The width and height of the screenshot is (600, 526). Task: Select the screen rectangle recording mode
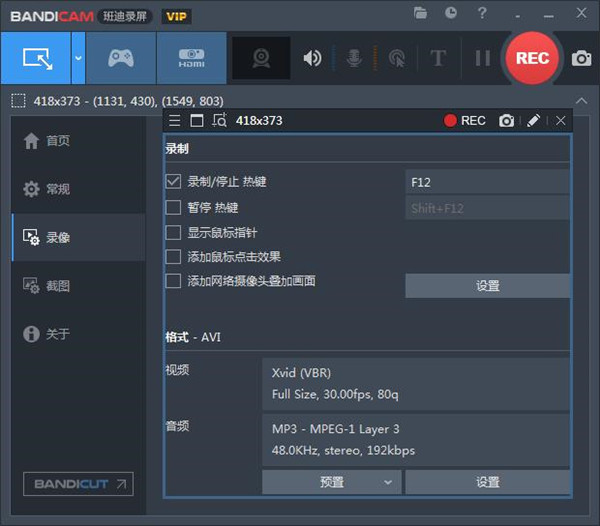coord(36,58)
